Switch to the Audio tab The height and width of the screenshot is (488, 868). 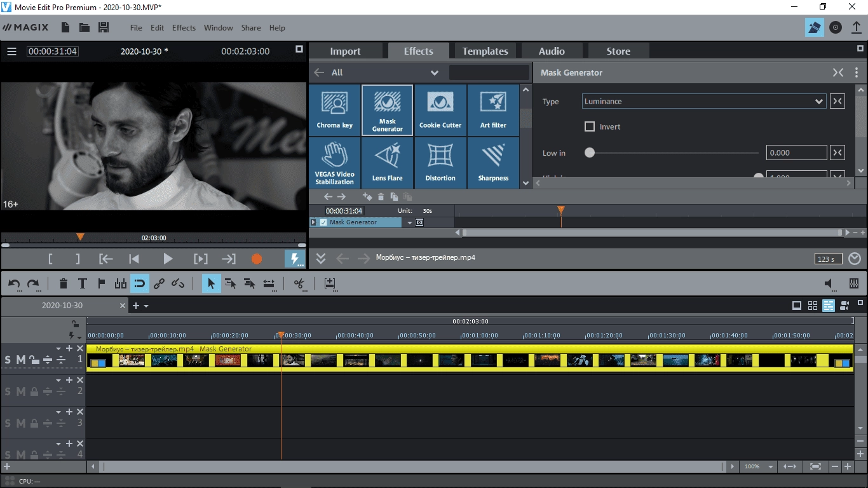(x=552, y=51)
